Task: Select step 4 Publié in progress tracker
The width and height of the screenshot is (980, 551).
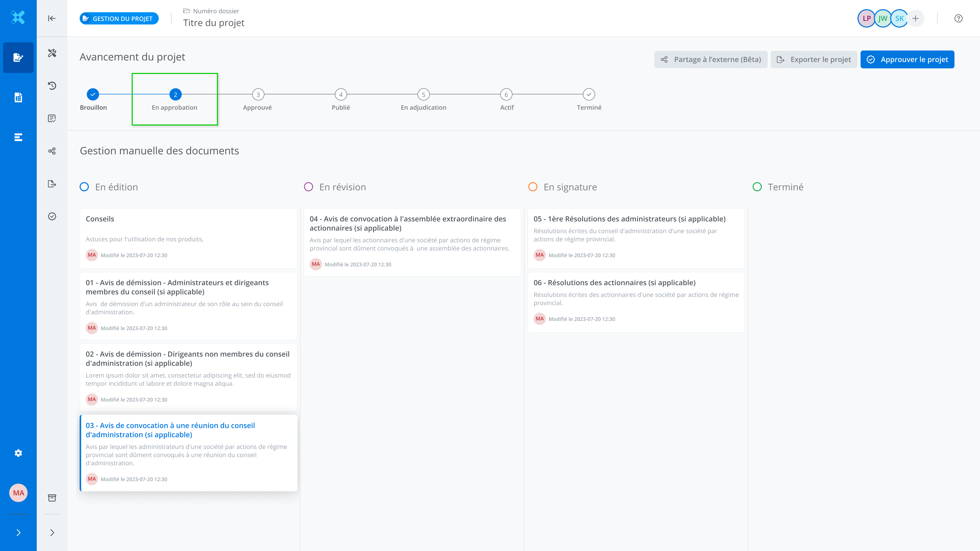Action: pos(340,95)
